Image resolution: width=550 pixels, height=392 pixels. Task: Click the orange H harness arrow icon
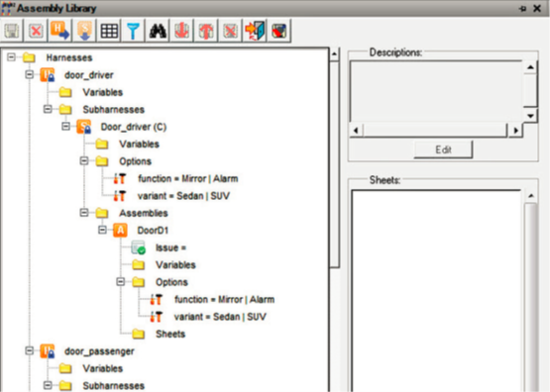(60, 31)
